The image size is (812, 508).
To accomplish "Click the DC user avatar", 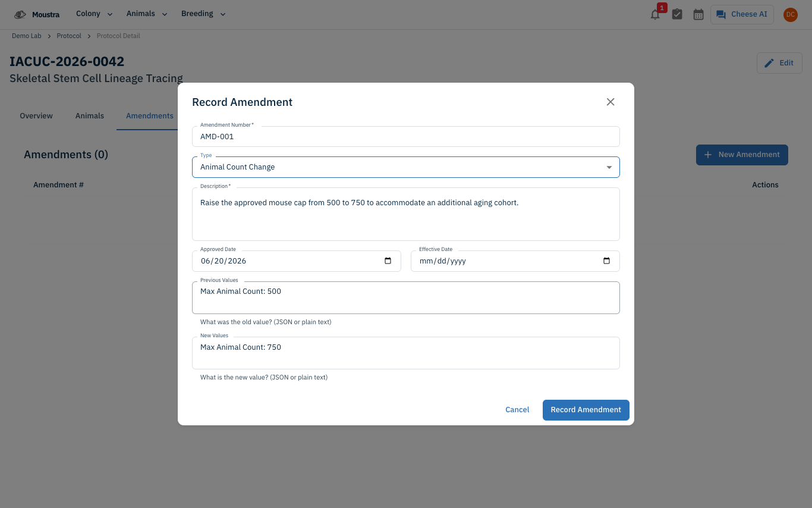I will pos(791,14).
